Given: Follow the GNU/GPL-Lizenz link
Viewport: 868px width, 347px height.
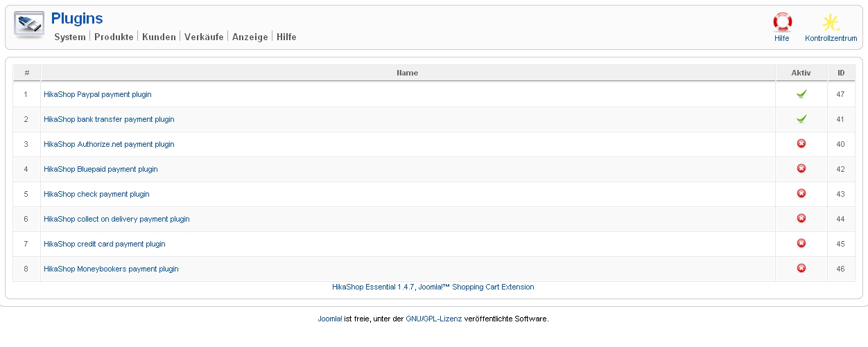Looking at the screenshot, I should point(434,319).
